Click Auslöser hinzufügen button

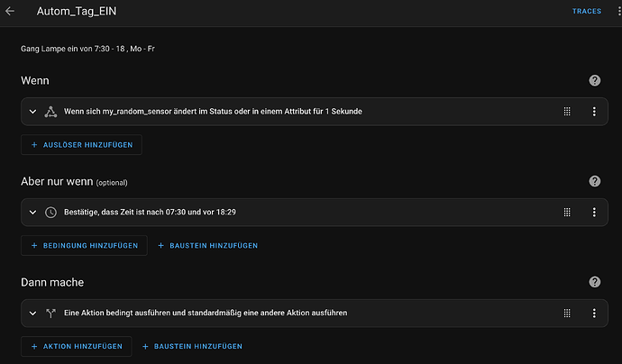(81, 145)
